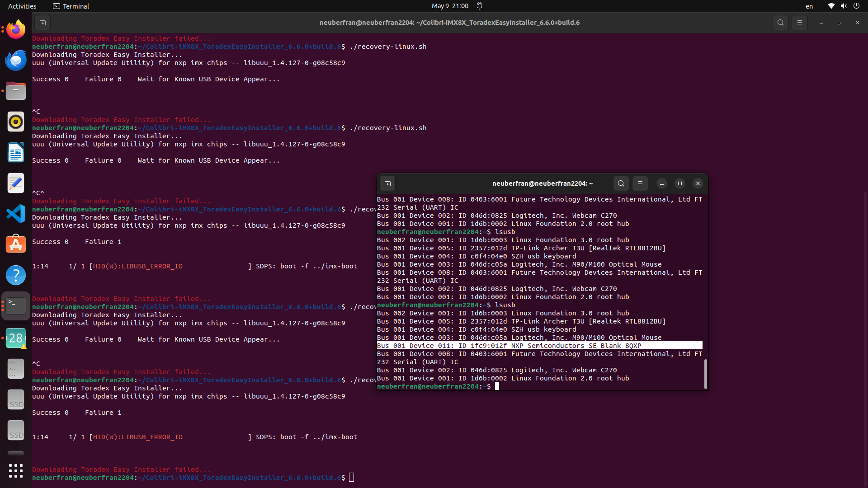Open the clock showing May 9 21:00
This screenshot has height=488, width=868.
click(450, 6)
